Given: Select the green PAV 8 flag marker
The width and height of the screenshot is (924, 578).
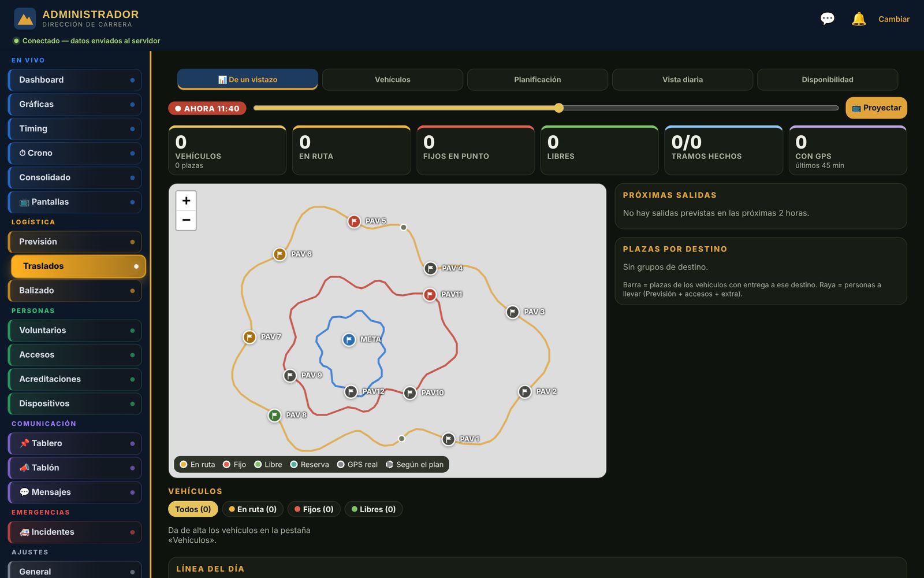Looking at the screenshot, I should coord(275,415).
